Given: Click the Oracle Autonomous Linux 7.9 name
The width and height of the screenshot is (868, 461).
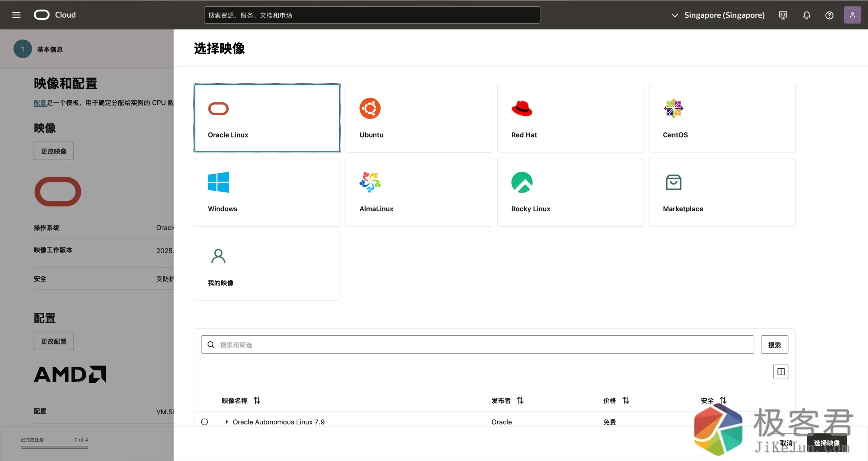Looking at the screenshot, I should tap(278, 422).
